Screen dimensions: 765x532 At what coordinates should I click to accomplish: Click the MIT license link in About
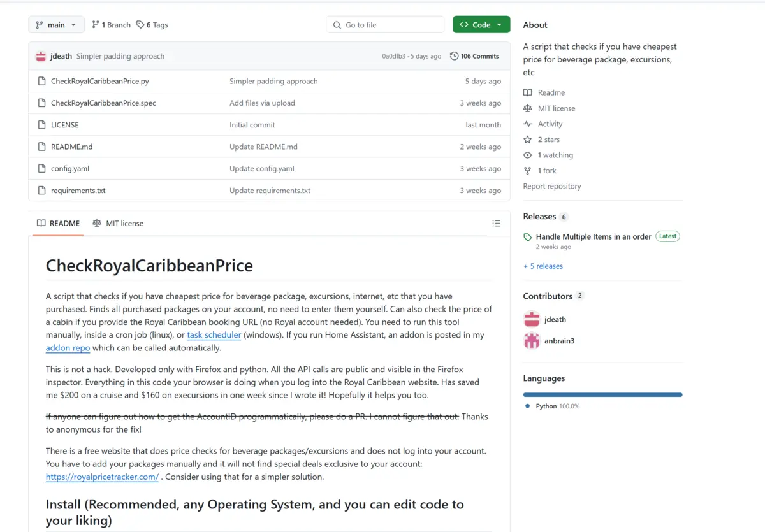coord(550,108)
